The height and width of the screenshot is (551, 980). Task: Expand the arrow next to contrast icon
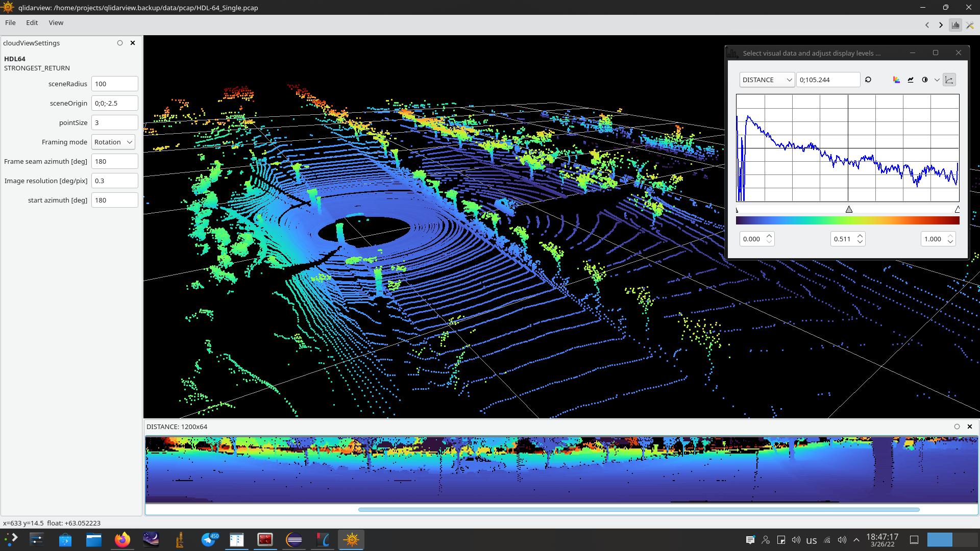(x=937, y=80)
